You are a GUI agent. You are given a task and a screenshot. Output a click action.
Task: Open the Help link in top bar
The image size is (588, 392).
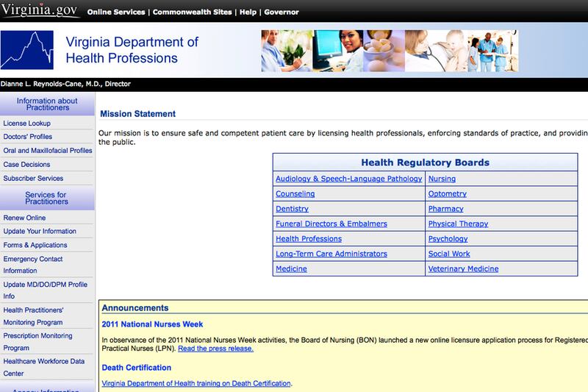tap(248, 12)
